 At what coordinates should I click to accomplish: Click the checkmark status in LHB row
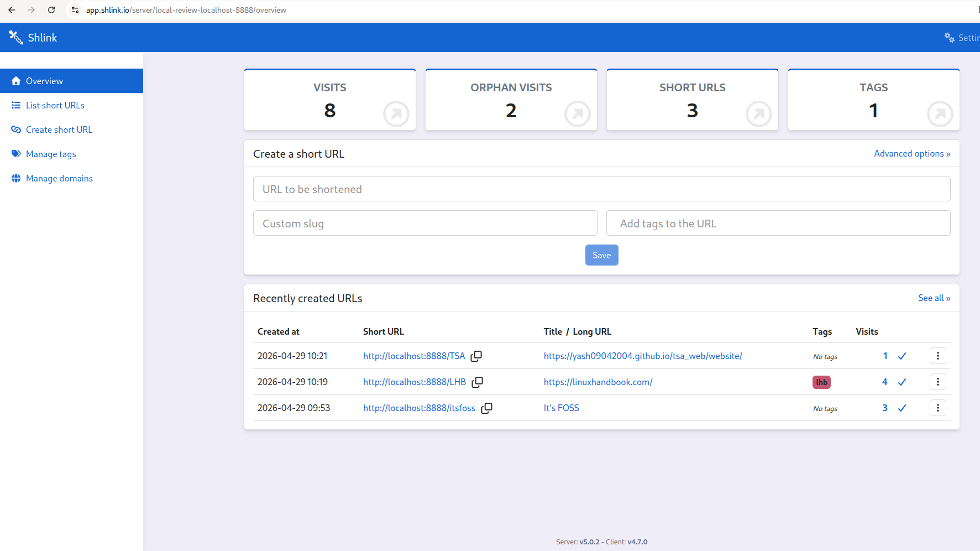click(902, 382)
